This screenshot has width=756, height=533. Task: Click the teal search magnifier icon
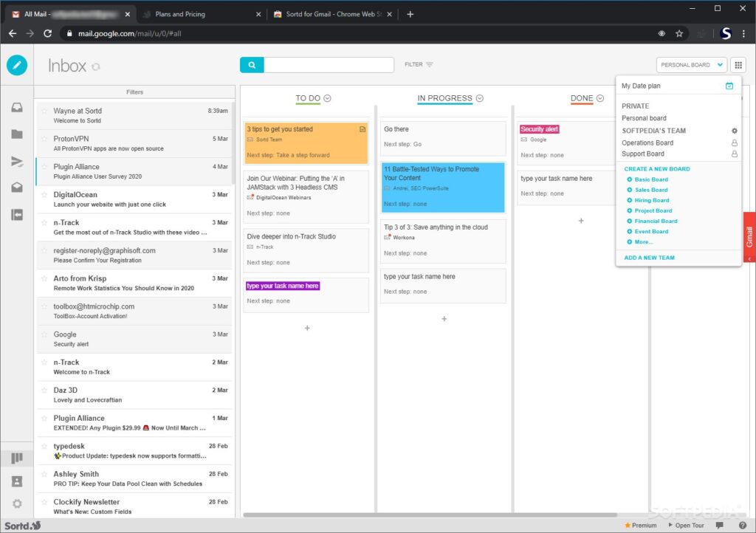point(252,64)
